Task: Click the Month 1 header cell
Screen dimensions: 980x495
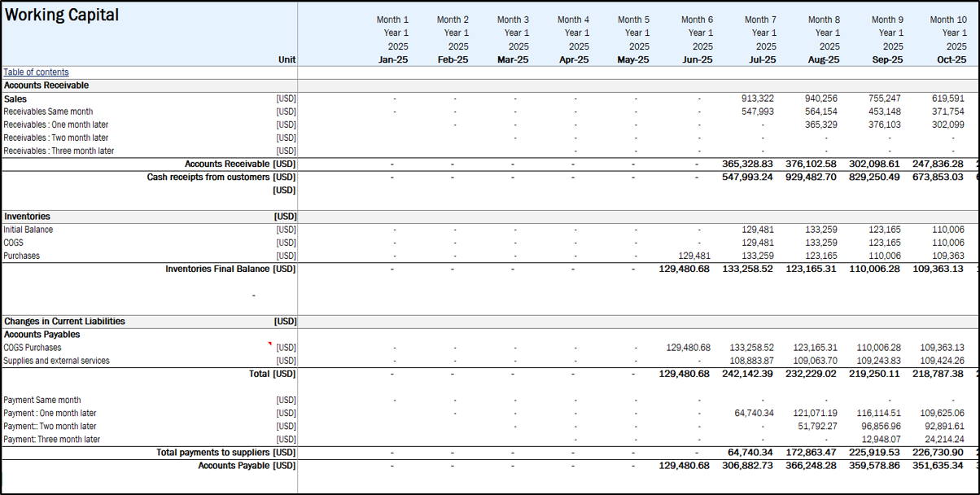Action: click(x=392, y=20)
